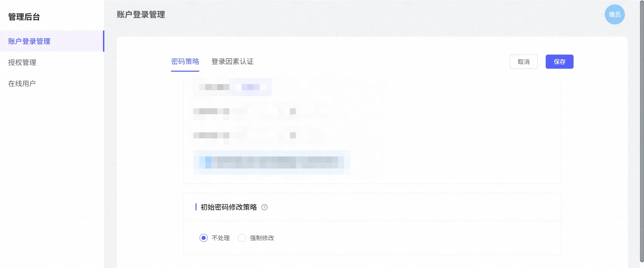Open the 理员 user avatar

[x=614, y=14]
